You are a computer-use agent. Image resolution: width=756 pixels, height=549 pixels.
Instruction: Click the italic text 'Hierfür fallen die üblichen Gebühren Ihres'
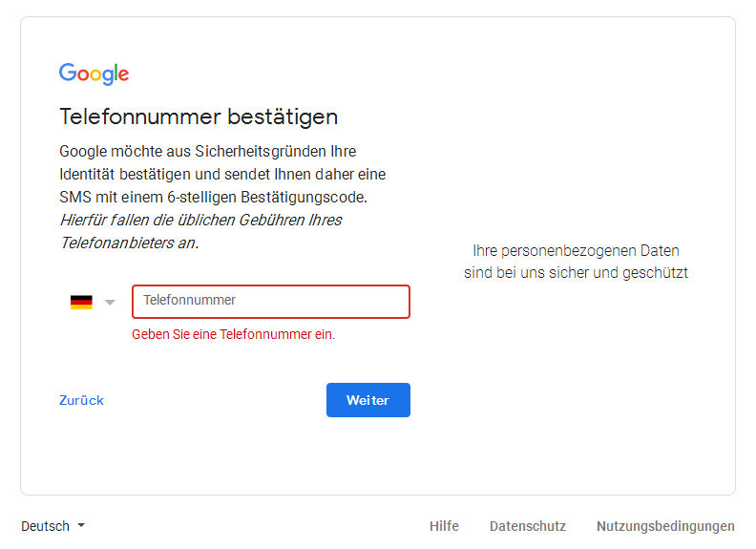coord(200,220)
